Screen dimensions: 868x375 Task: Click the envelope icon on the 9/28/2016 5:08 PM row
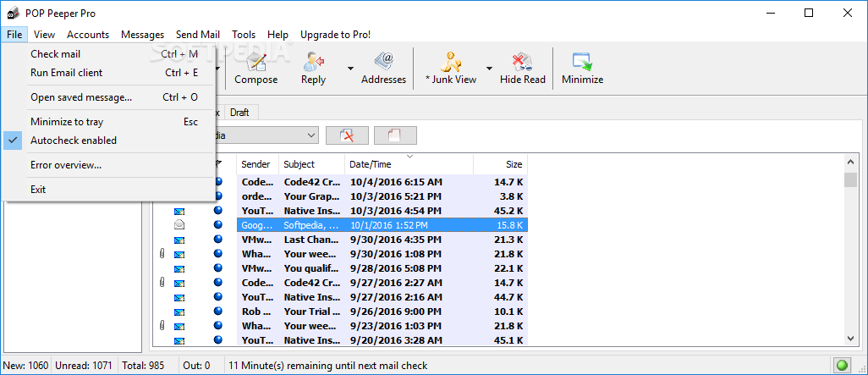tap(179, 268)
